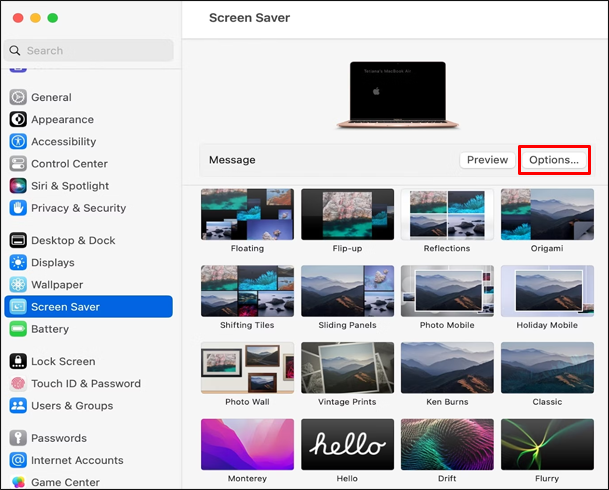
Task: Open Lock Screen settings label
Action: [x=63, y=361]
